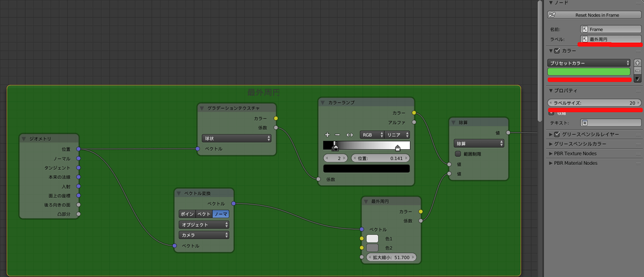Click the ラベルサイズ 20 field
The height and width of the screenshot is (277, 644).
(595, 103)
